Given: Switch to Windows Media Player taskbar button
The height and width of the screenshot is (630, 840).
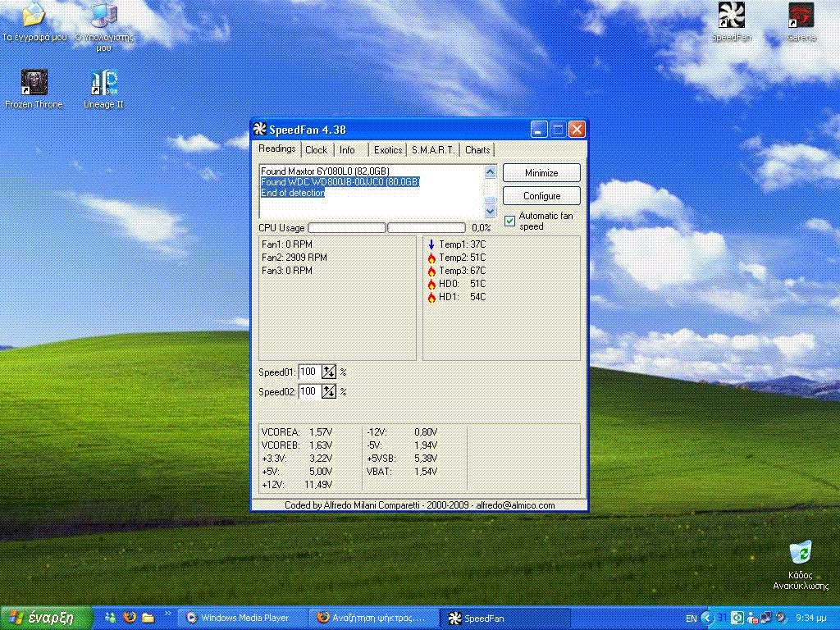Looking at the screenshot, I should [243, 618].
